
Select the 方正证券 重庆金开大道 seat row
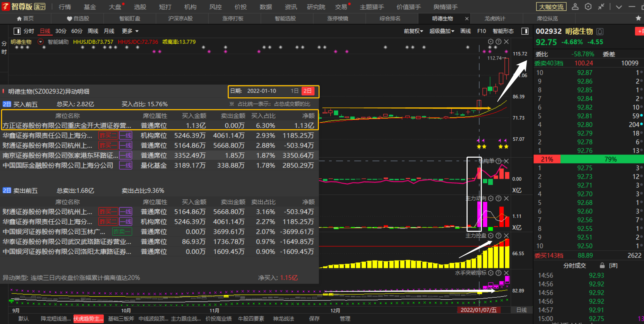click(159, 125)
